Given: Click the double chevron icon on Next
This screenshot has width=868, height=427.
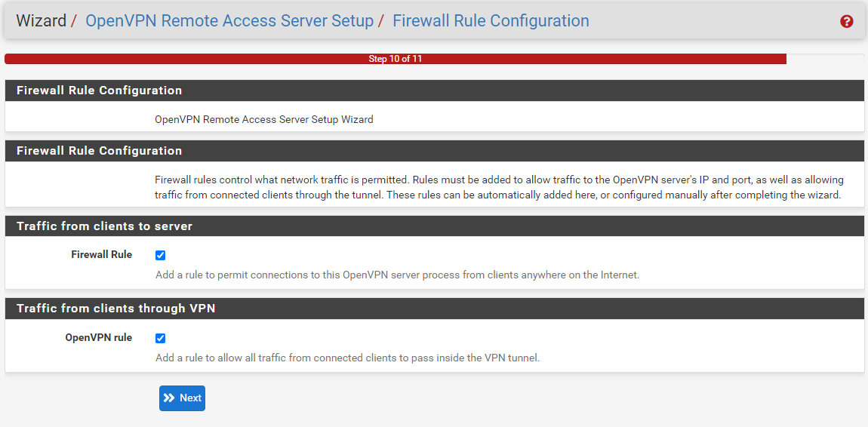Looking at the screenshot, I should 169,398.
